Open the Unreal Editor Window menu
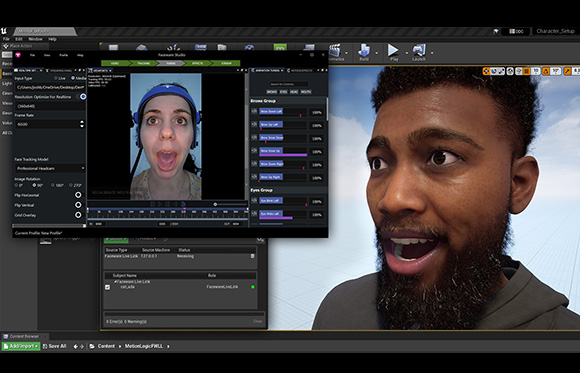 [x=35, y=39]
